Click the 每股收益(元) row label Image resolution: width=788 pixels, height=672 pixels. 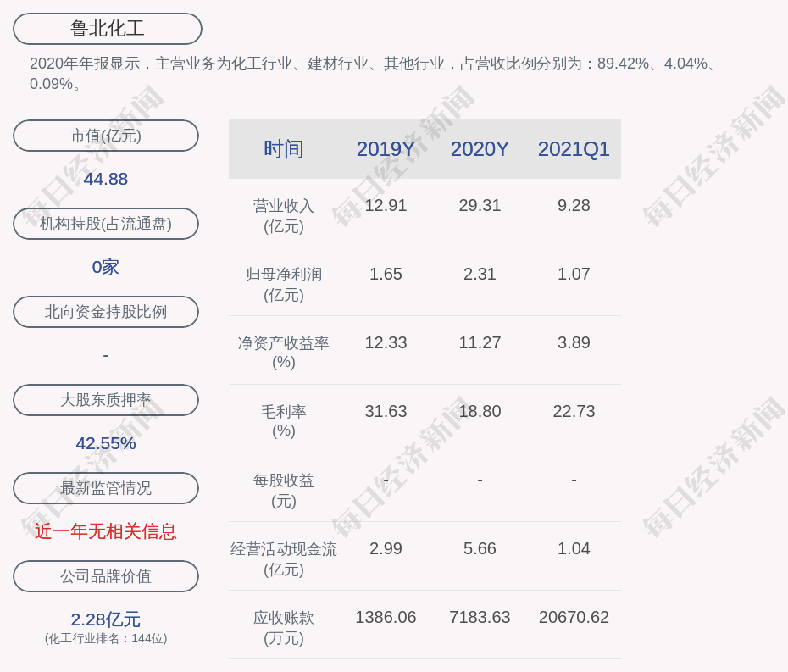point(284,491)
